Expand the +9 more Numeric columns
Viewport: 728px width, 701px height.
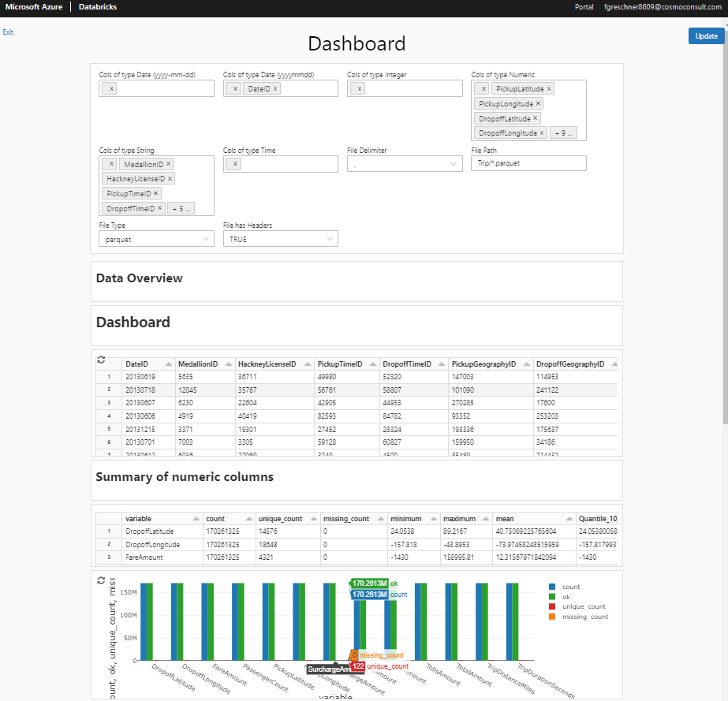[563, 132]
